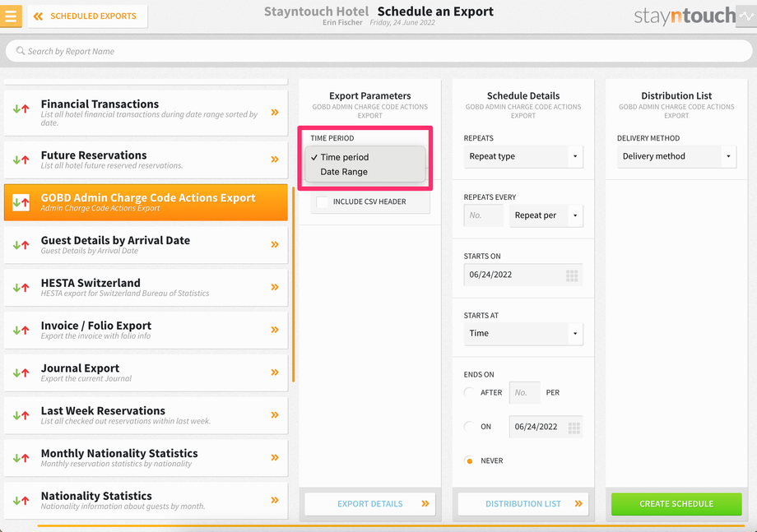Viewport: 757px width, 532px height.
Task: Click the orange report list scrollbar
Action: (x=294, y=285)
